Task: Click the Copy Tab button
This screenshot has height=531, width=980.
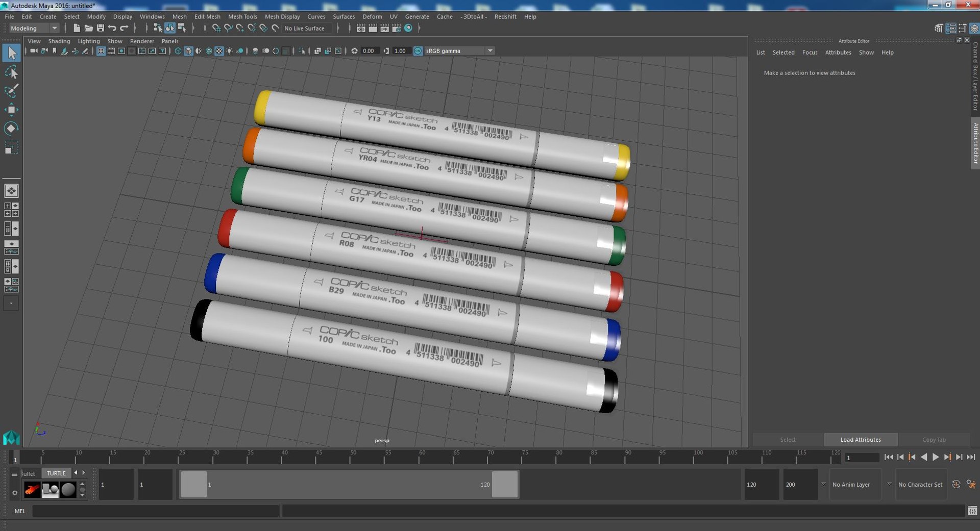Action: (934, 440)
